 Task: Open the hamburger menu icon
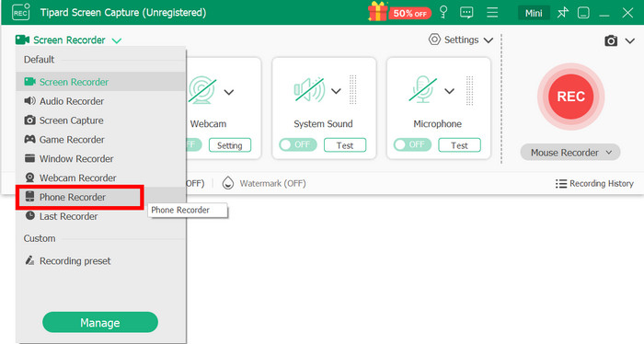point(492,12)
